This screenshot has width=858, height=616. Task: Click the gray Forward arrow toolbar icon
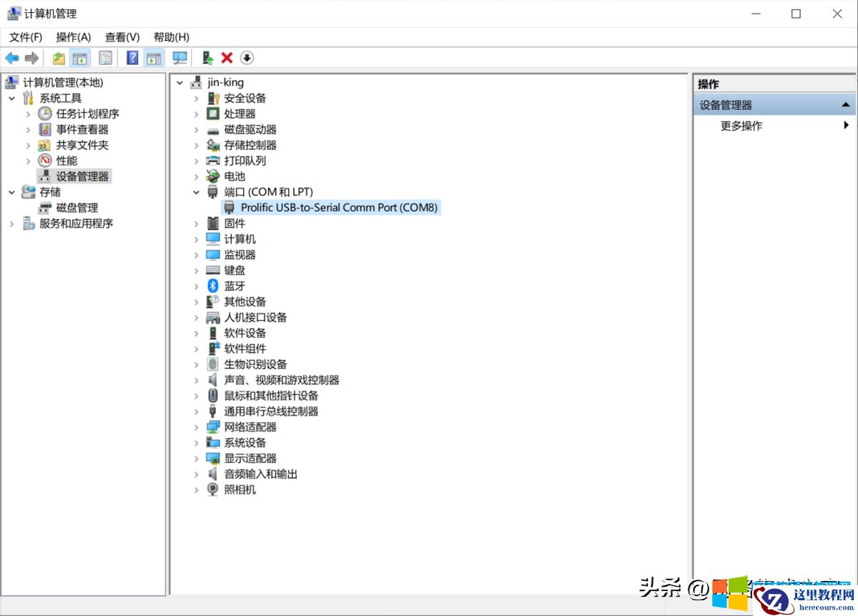click(31, 58)
